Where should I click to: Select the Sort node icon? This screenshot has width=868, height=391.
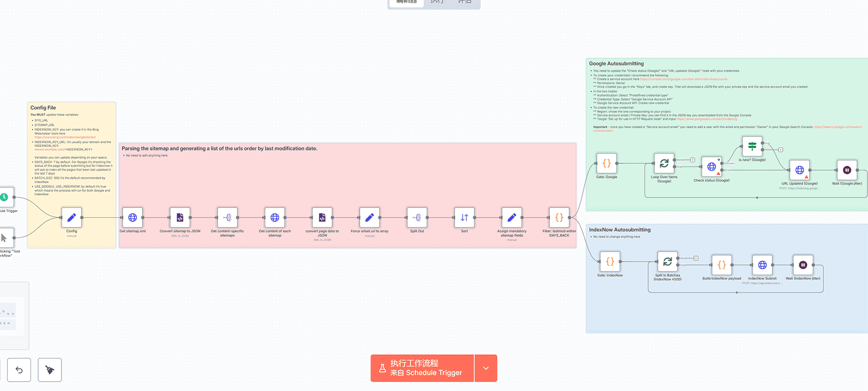[464, 218]
